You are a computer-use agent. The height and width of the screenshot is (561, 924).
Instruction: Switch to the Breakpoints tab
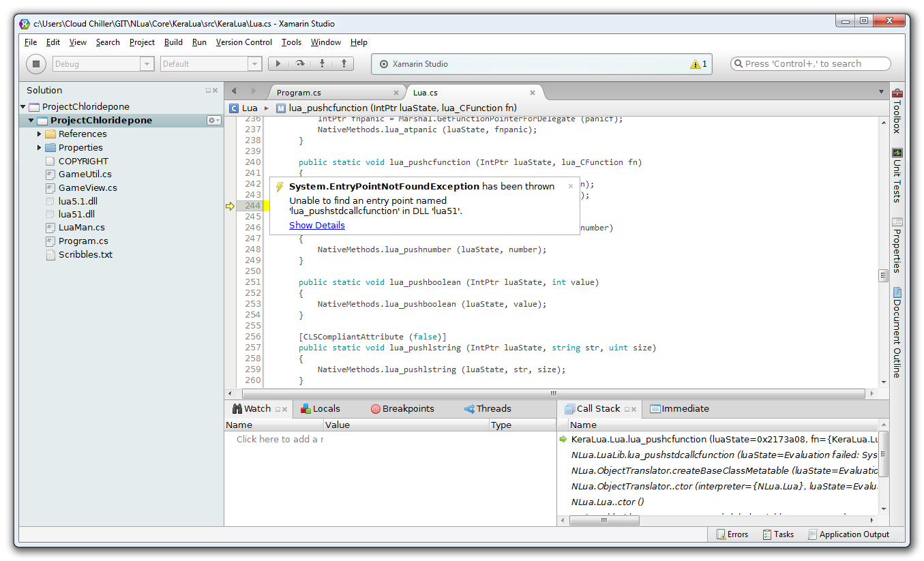[402, 409]
